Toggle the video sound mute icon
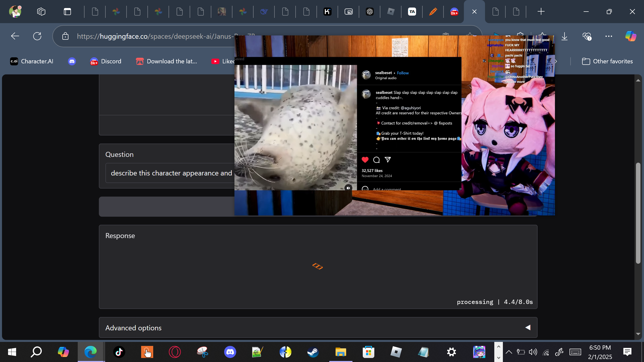The height and width of the screenshot is (362, 644). (348, 188)
